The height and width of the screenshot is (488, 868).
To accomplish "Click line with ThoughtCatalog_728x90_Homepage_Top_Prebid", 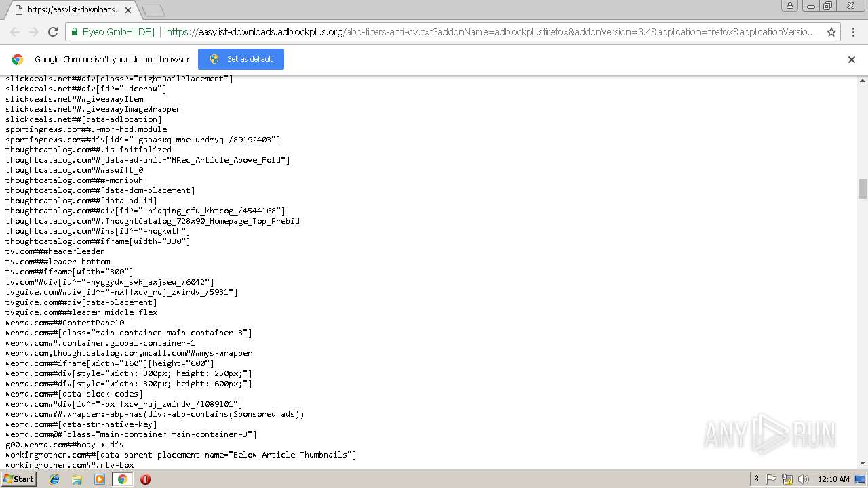I will click(153, 221).
